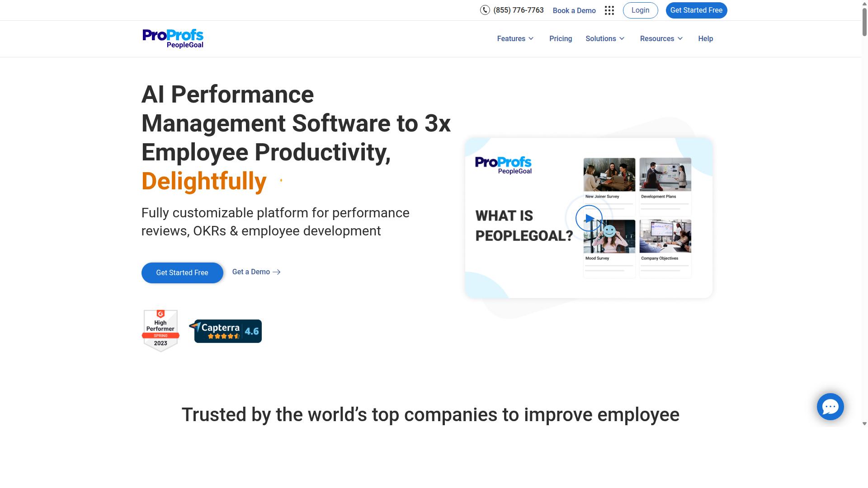Screen dimensions: 868x488
Task: Click the hero Get Started Free button
Action: [x=182, y=273]
